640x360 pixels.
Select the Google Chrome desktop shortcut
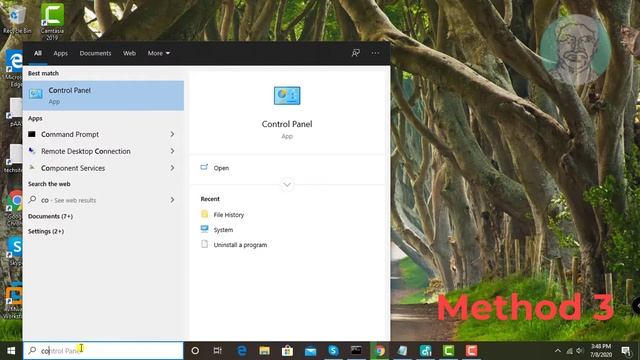15,208
